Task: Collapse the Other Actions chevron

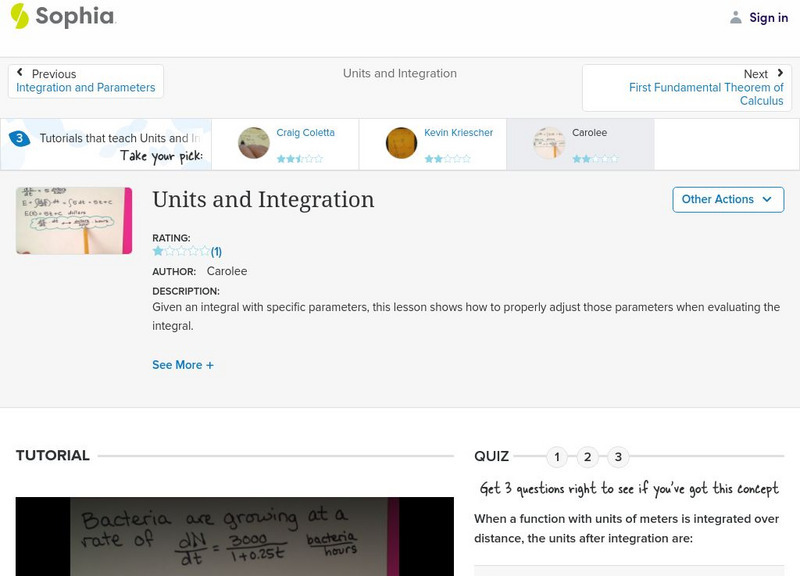Action: click(766, 200)
